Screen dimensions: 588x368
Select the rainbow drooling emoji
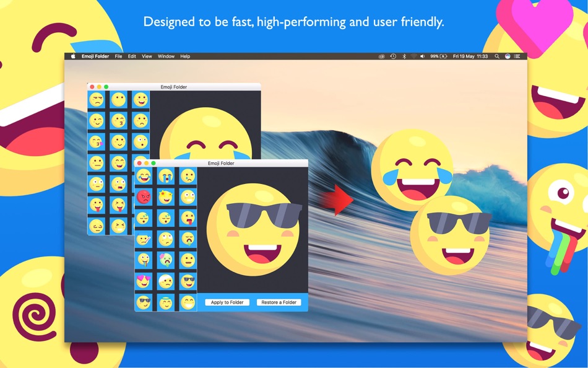pos(143,260)
